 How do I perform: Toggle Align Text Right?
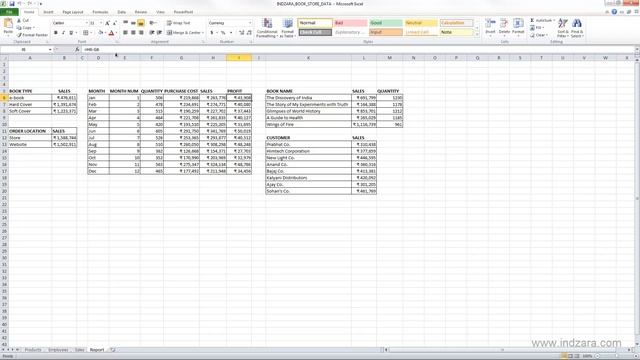pos(141,33)
